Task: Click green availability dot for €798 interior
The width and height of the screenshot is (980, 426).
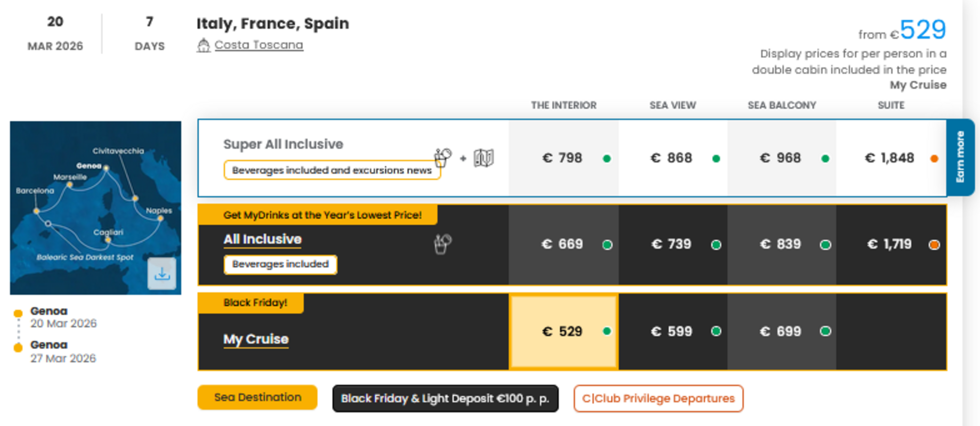Action: pyautogui.click(x=606, y=159)
